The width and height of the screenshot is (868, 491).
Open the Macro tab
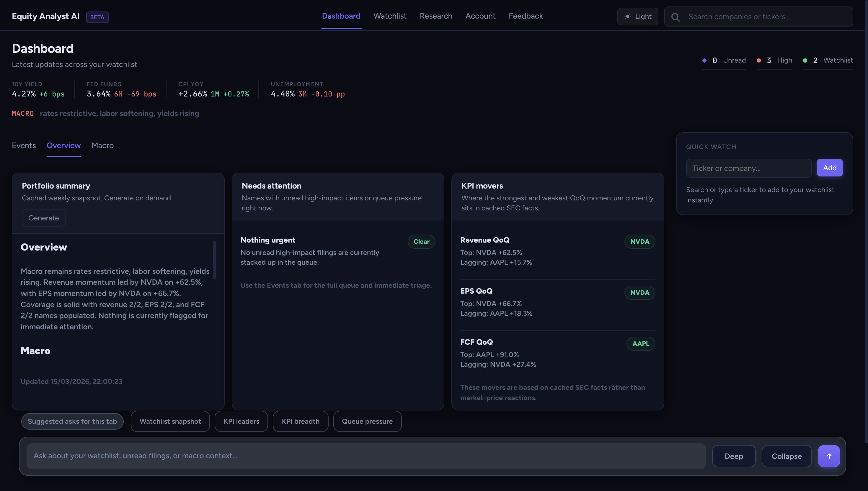pos(102,146)
